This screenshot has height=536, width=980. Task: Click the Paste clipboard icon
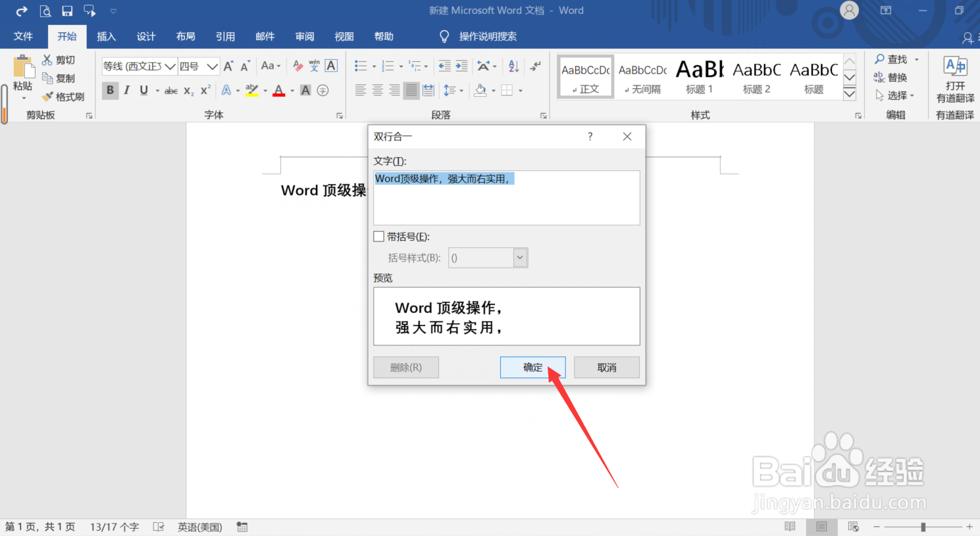pos(23,67)
